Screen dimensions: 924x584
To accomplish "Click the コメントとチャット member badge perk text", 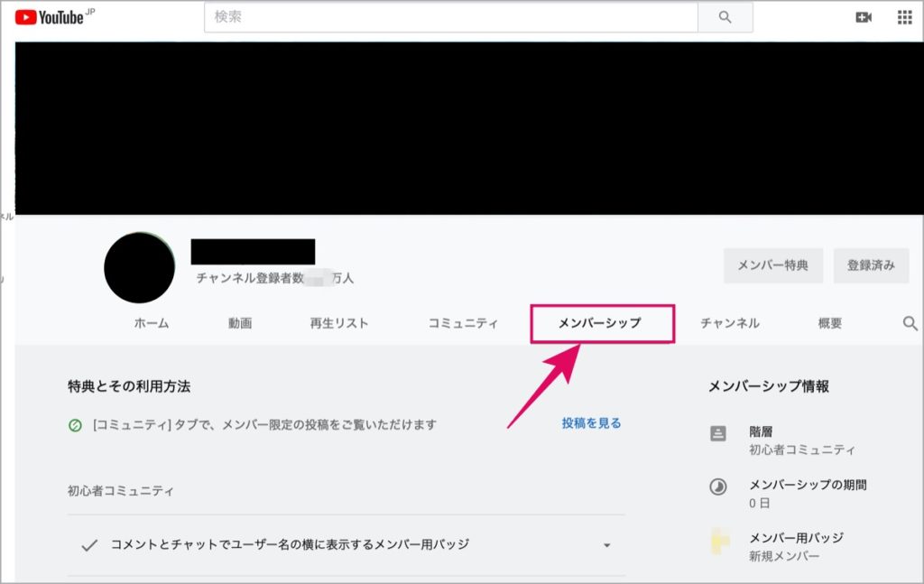I will click(x=290, y=544).
